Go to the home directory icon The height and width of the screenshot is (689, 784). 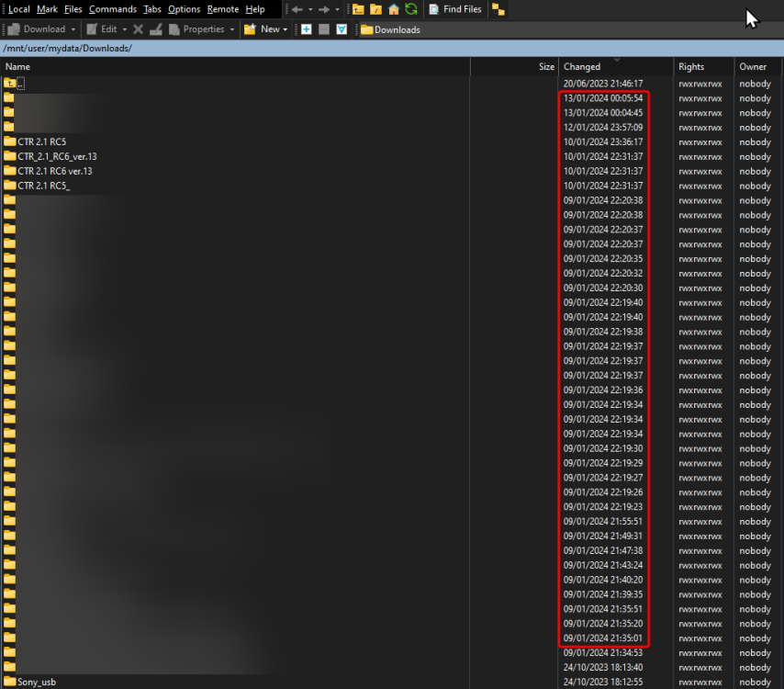click(x=394, y=9)
